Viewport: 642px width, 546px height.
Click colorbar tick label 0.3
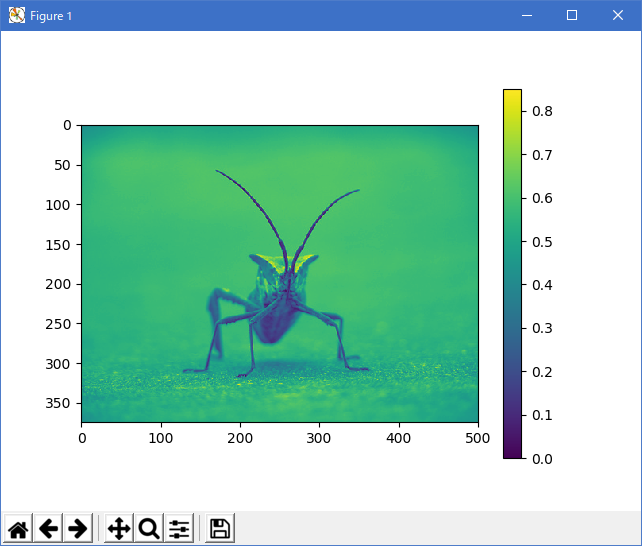[x=542, y=328]
